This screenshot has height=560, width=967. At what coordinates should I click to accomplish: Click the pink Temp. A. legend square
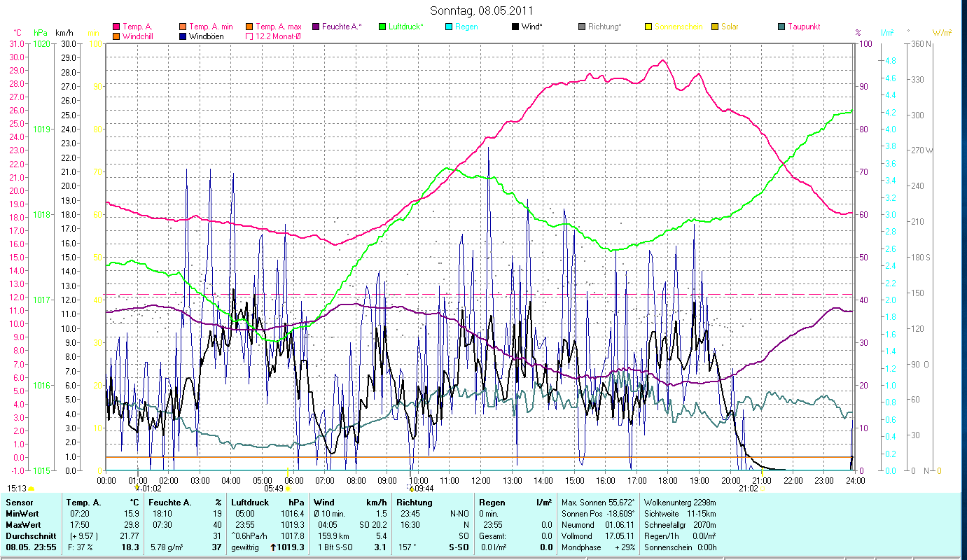click(116, 27)
